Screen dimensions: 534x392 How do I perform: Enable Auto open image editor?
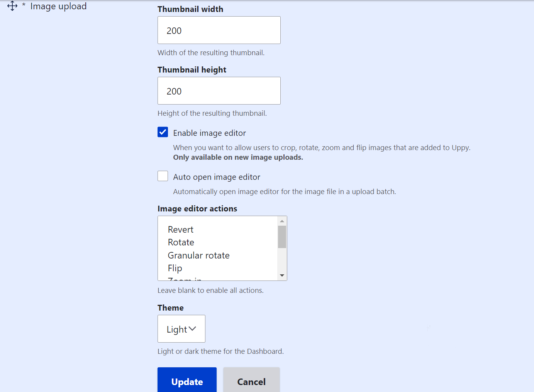click(163, 176)
